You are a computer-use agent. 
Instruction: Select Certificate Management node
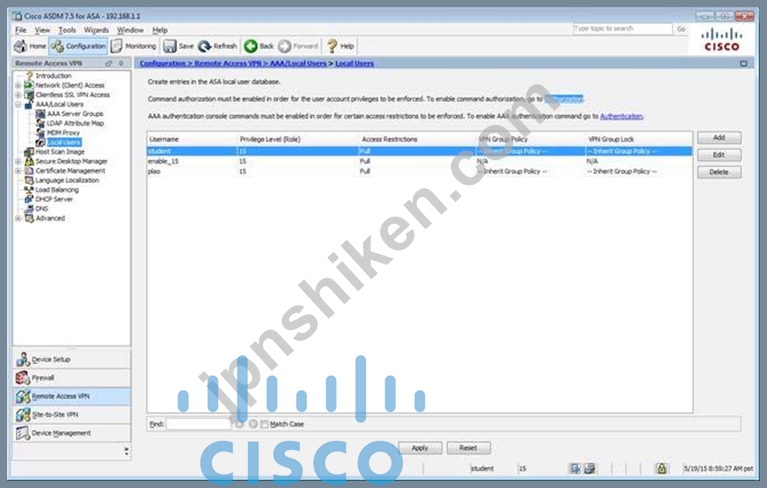coord(70,171)
